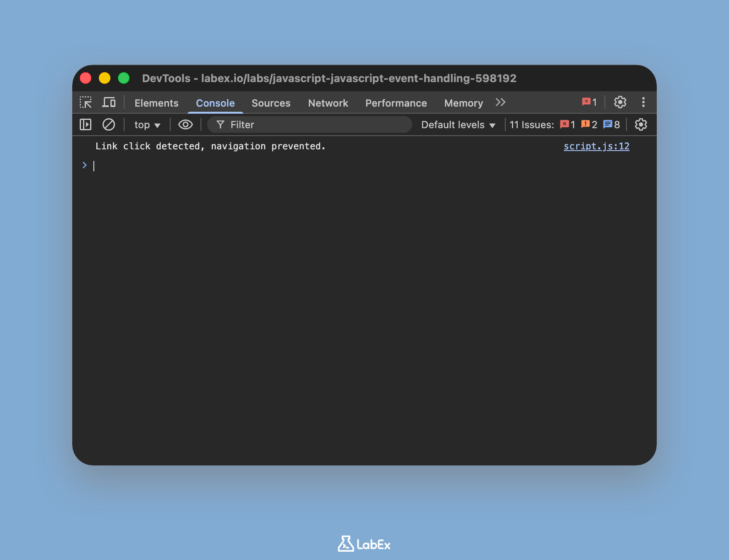Create a live expression with the eye icon
729x560 pixels.
tap(186, 124)
